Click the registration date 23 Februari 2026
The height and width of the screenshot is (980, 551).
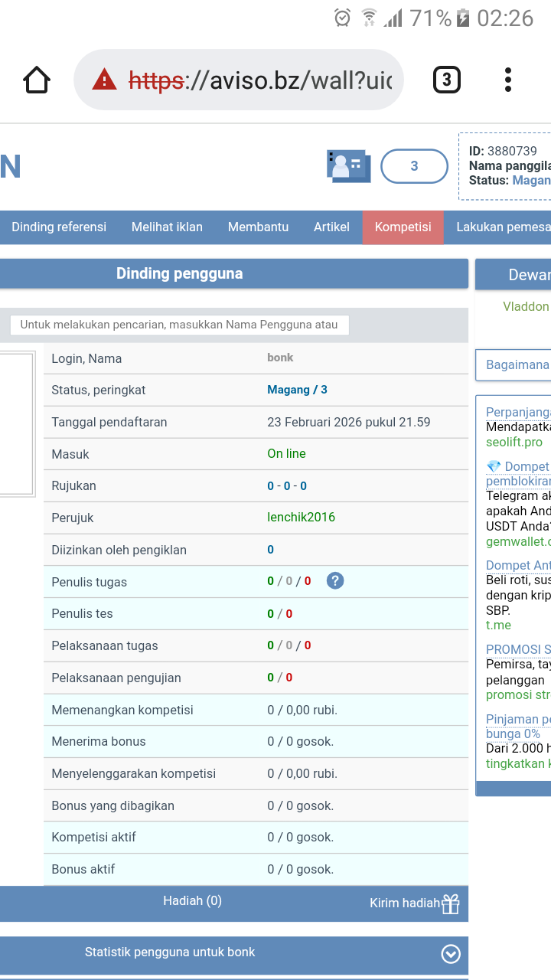349,422
